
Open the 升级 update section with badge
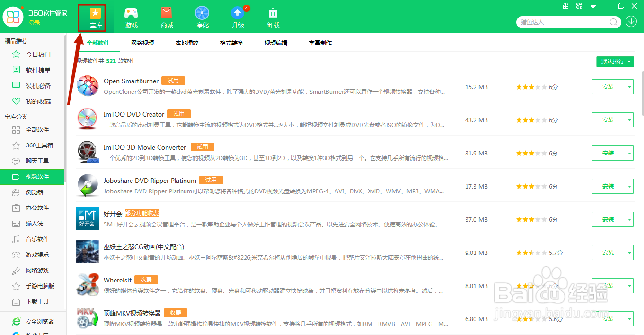(x=238, y=17)
